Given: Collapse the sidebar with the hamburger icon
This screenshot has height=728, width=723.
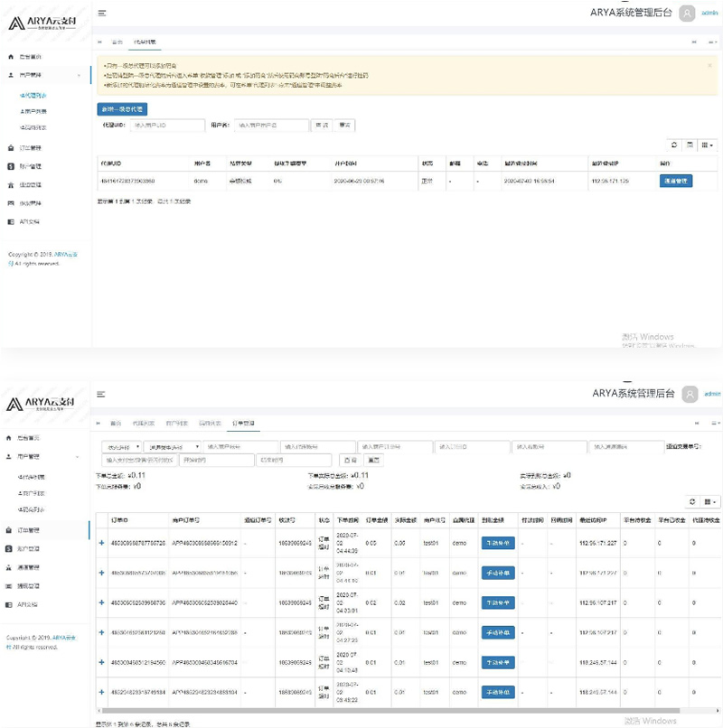Looking at the screenshot, I should click(x=101, y=12).
